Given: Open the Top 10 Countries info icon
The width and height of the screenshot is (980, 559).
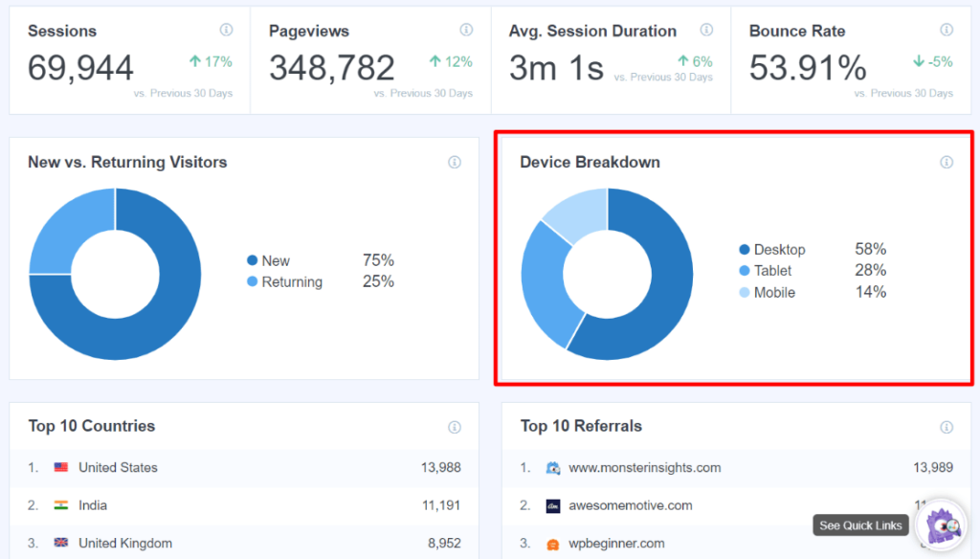Looking at the screenshot, I should point(456,426).
